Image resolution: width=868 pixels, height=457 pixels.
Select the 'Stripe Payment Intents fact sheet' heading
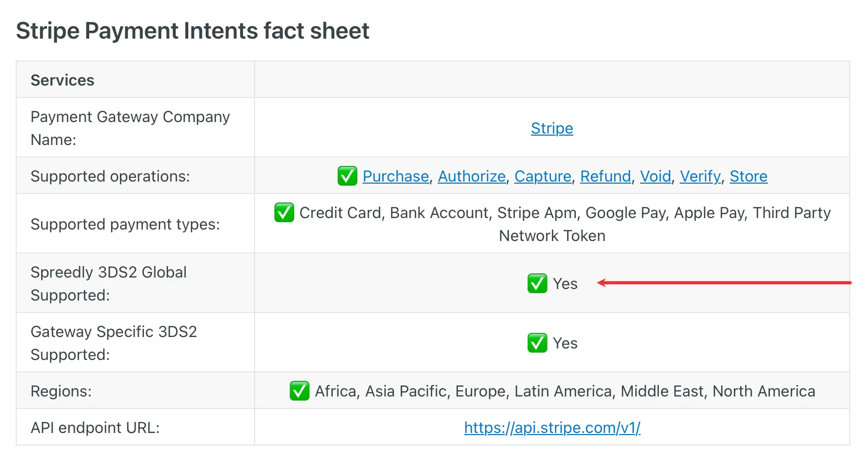pyautogui.click(x=192, y=31)
